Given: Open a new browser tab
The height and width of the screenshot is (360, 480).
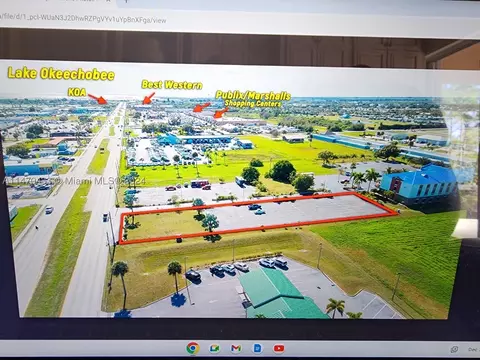Looking at the screenshot, I should (x=126, y=1).
